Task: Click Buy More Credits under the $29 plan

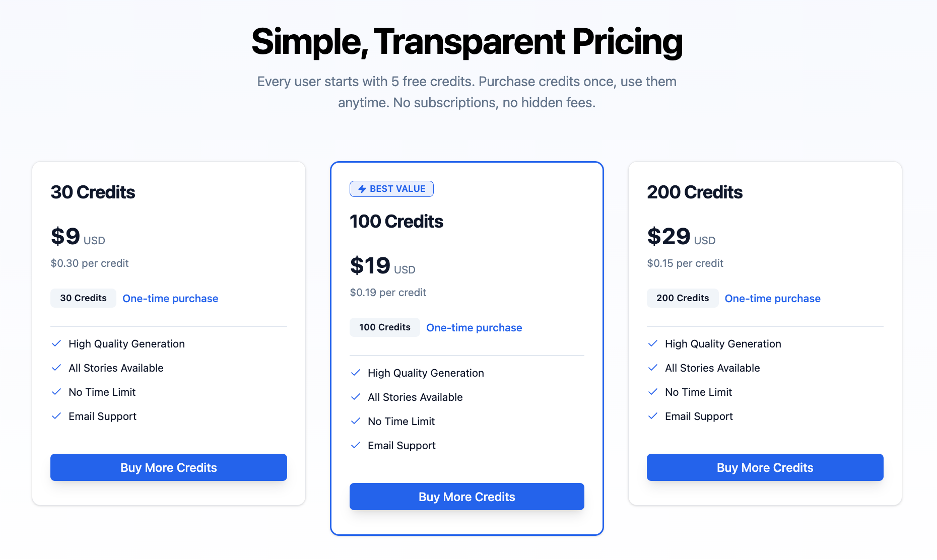Action: pyautogui.click(x=764, y=467)
